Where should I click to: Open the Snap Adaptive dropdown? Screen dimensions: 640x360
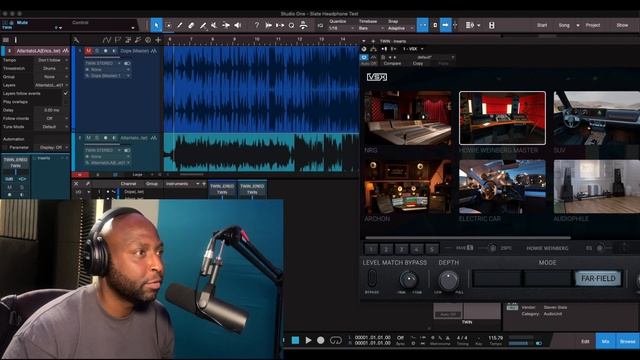click(x=401, y=29)
